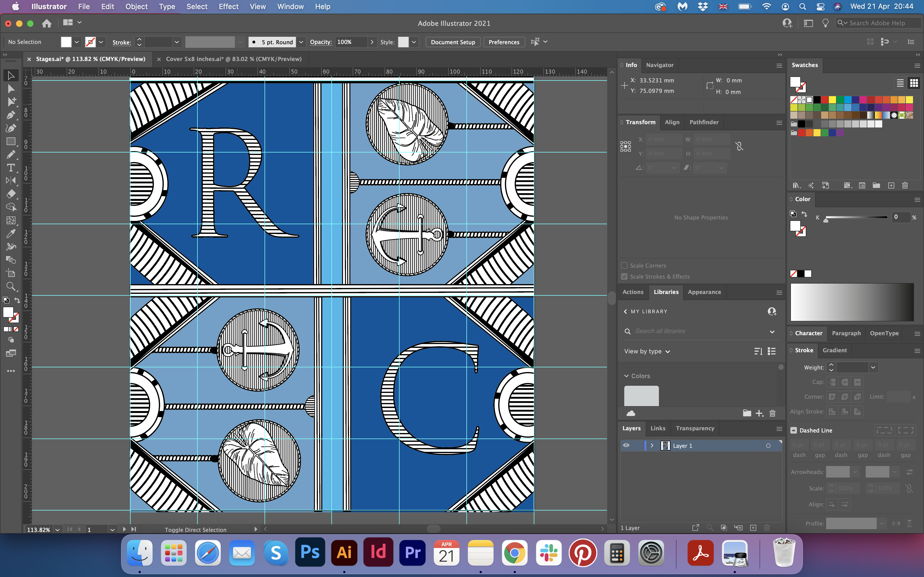The image size is (924, 577).
Task: Click the Document Setup button
Action: (453, 42)
